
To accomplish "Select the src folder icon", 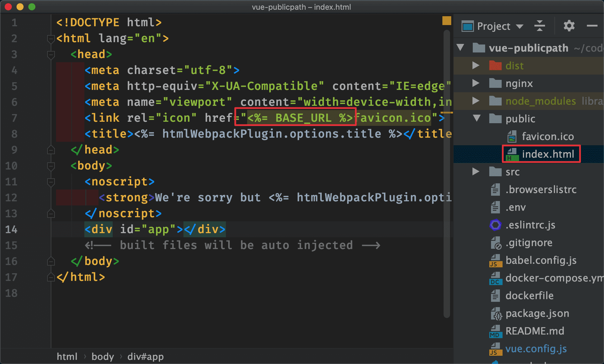I will coord(495,172).
